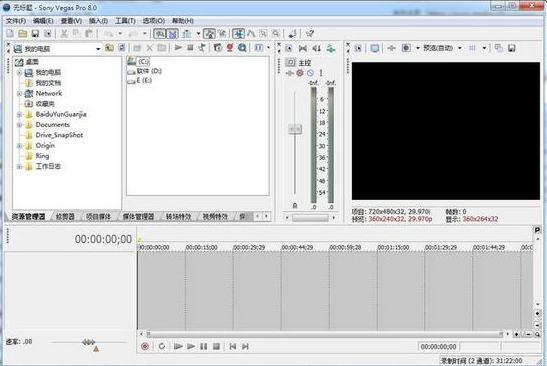The width and height of the screenshot is (547, 366).
Task: Expand the Origin folder node
Action: click(x=20, y=146)
